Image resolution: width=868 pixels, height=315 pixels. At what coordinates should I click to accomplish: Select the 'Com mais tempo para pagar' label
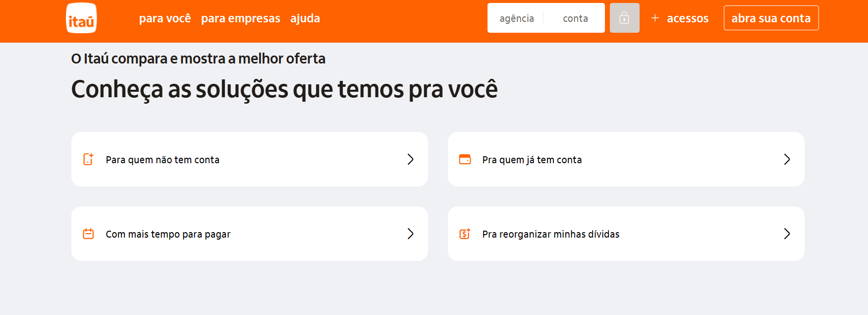[168, 234]
